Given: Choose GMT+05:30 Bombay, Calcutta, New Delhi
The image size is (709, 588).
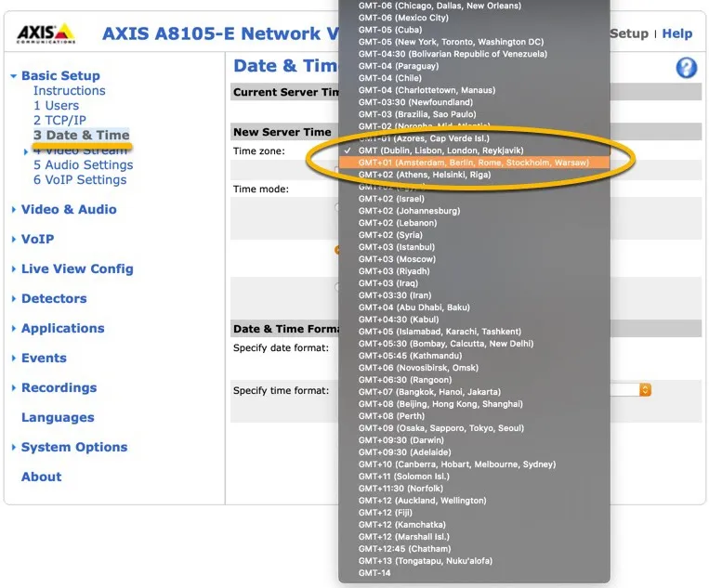Looking at the screenshot, I should click(x=474, y=344).
